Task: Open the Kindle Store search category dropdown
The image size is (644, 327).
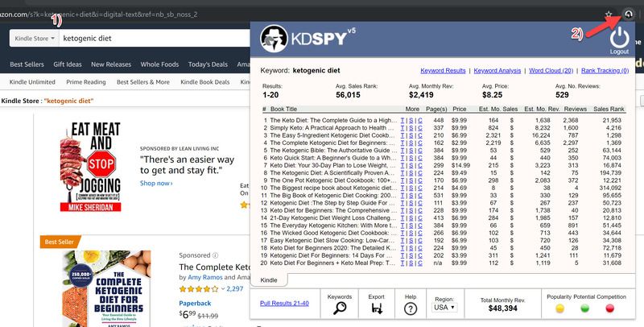Action: 35,38
